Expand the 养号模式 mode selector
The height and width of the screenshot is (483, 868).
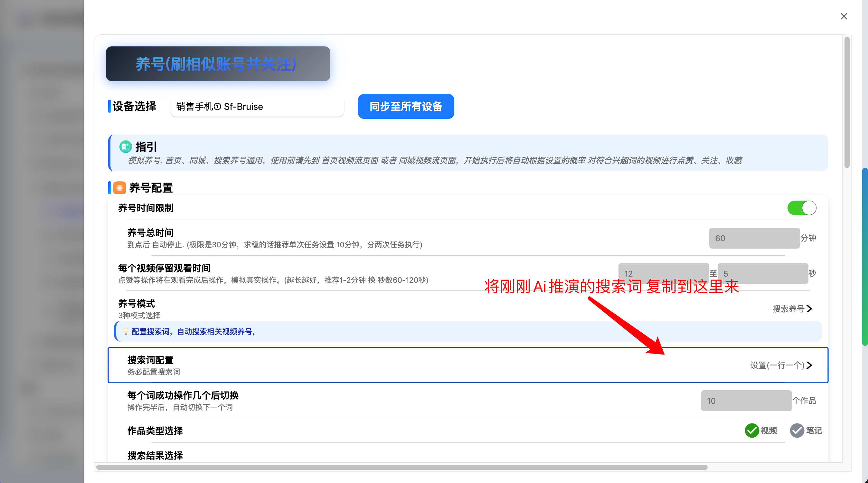point(788,309)
